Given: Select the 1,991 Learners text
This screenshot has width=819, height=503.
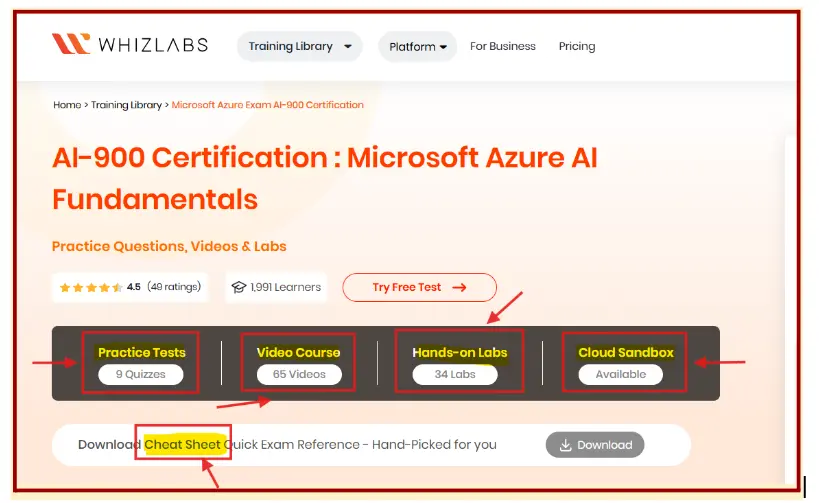Looking at the screenshot, I should coord(285,287).
